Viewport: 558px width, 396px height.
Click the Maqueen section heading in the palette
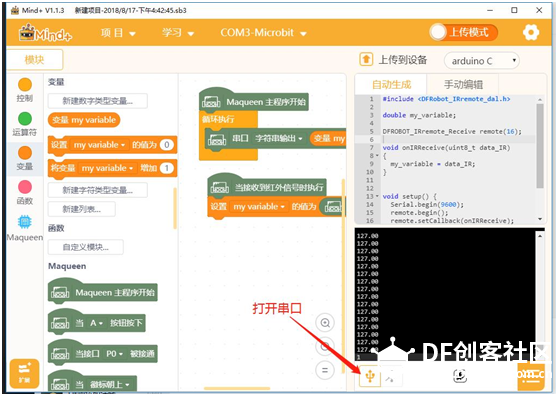point(67,266)
